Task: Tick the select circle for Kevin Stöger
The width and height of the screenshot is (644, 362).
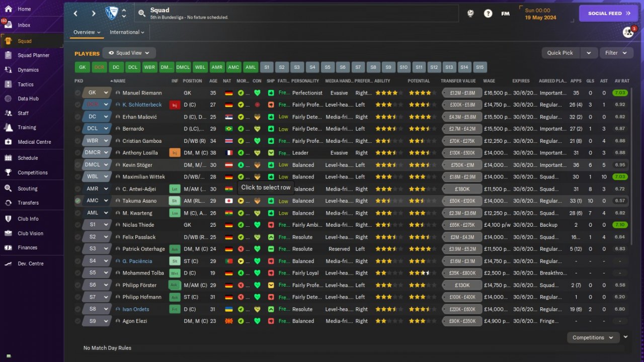Action: click(x=77, y=165)
